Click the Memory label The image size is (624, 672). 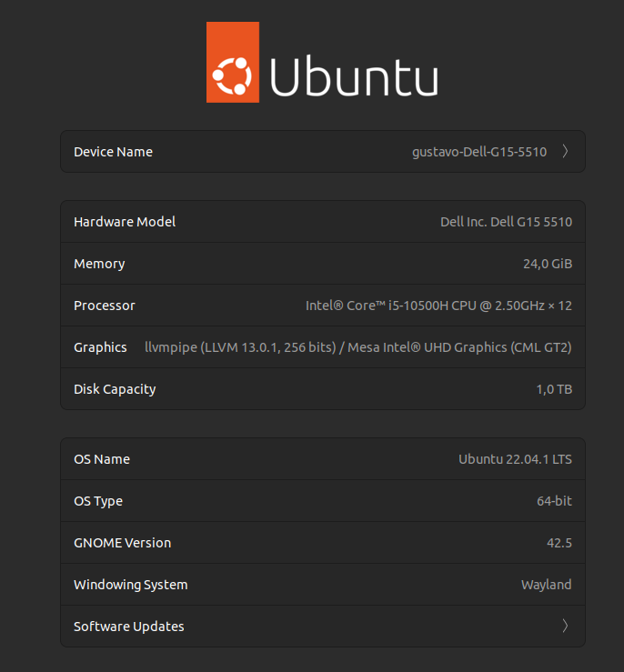(99, 264)
